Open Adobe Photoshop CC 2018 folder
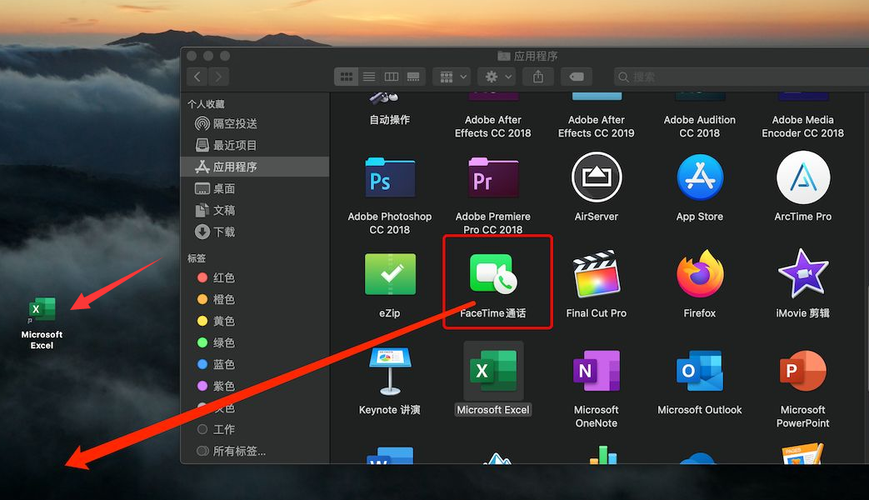This screenshot has height=500, width=869. point(389,178)
